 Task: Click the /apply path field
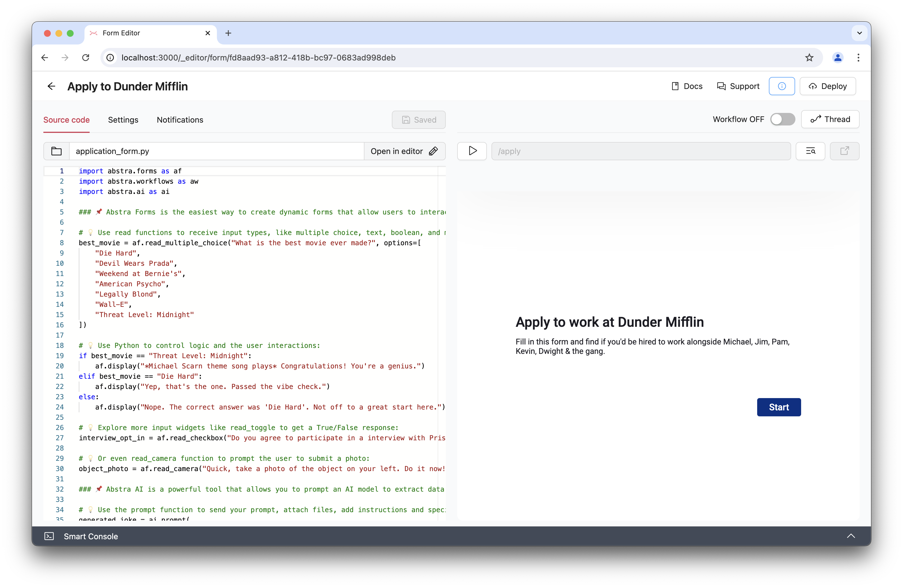coord(641,151)
